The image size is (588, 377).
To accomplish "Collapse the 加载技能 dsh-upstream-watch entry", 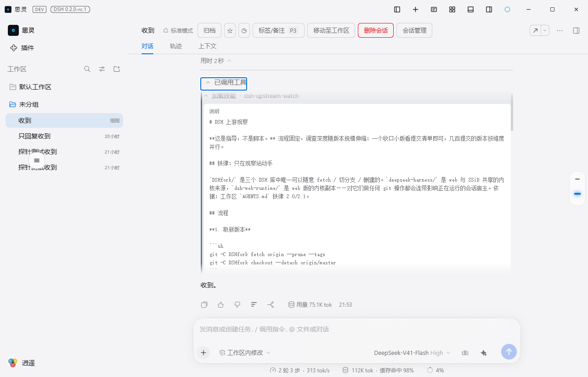I will point(251,96).
